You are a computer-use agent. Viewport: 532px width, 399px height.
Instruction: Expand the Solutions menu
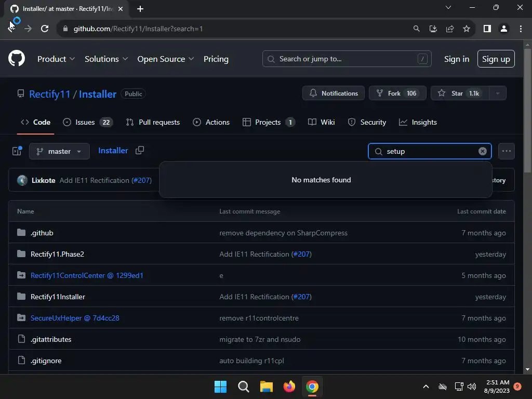pyautogui.click(x=106, y=59)
